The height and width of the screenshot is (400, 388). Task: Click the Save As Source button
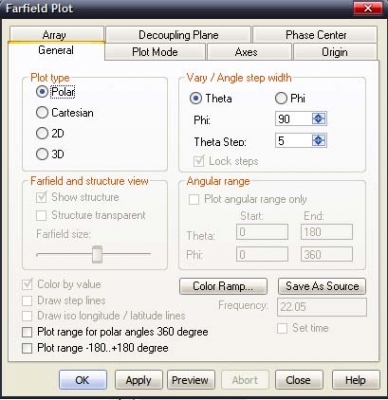tap(322, 286)
